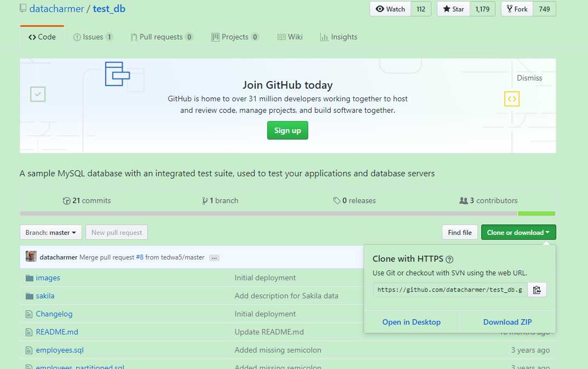Open 'Update README.md' commit message

click(269, 332)
